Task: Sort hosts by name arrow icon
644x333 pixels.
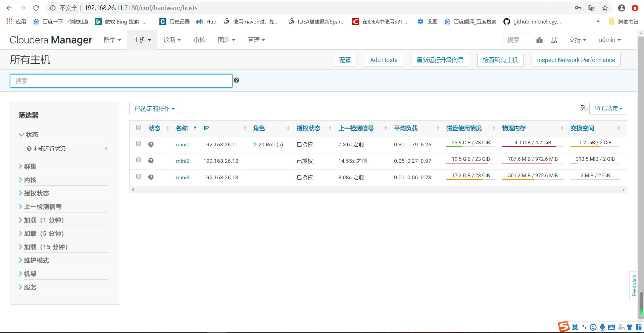Action: pyautogui.click(x=195, y=128)
